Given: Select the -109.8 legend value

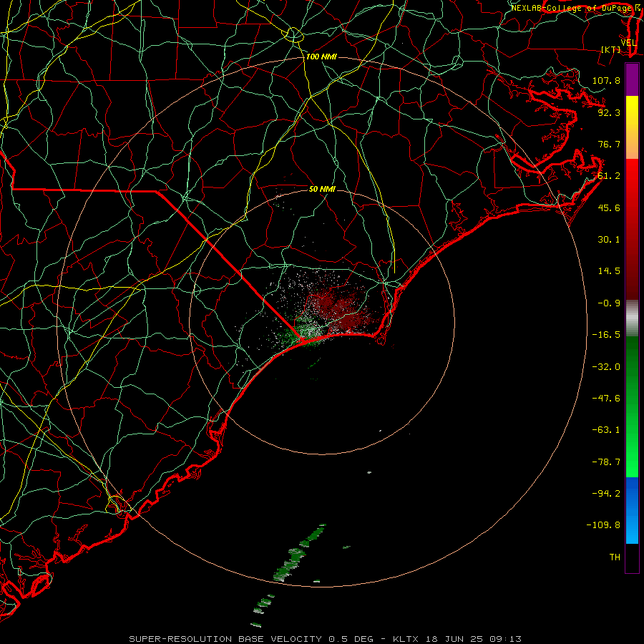Looking at the screenshot, I should pyautogui.click(x=603, y=525).
